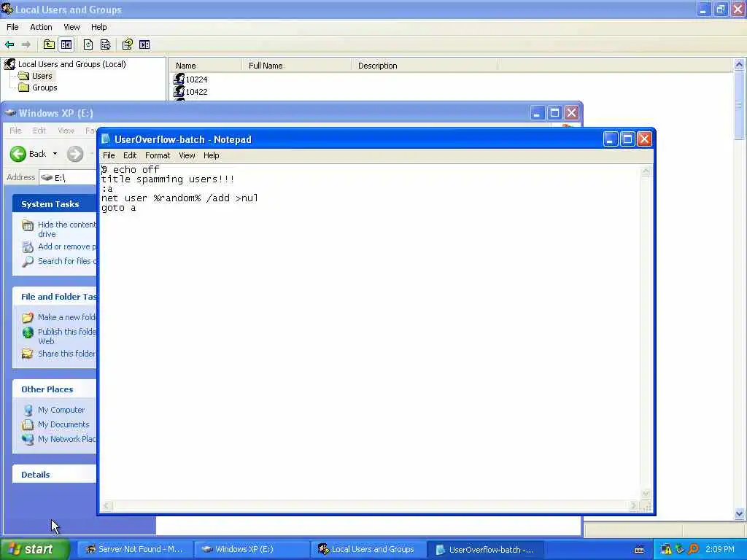Click the Export List toolbar icon
The width and height of the screenshot is (747, 560).
click(x=105, y=44)
